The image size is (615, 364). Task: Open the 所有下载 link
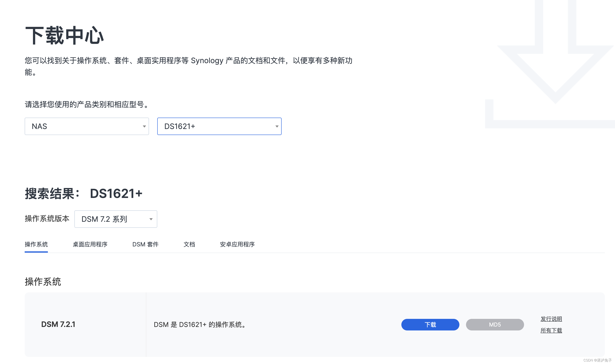click(x=551, y=330)
